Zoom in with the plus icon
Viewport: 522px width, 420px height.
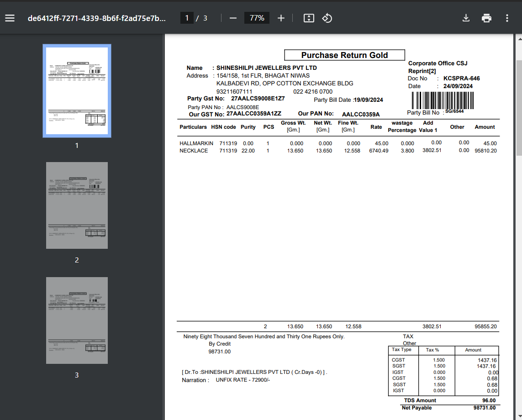coord(281,18)
